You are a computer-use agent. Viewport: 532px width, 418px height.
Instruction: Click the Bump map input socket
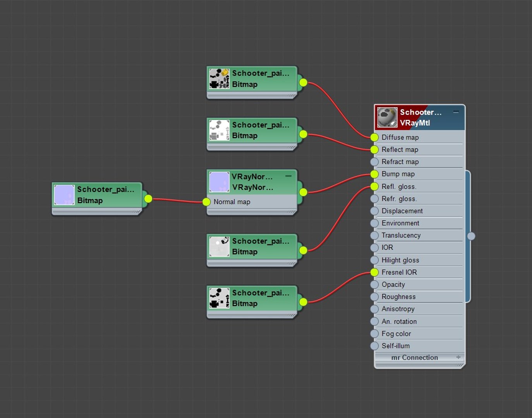[x=374, y=174]
